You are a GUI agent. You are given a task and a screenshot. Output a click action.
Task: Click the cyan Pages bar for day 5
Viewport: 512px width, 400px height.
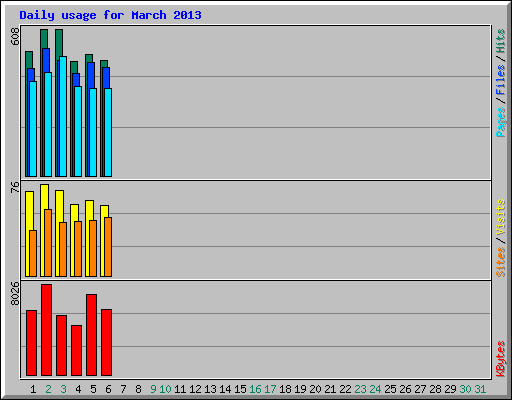tap(93, 132)
